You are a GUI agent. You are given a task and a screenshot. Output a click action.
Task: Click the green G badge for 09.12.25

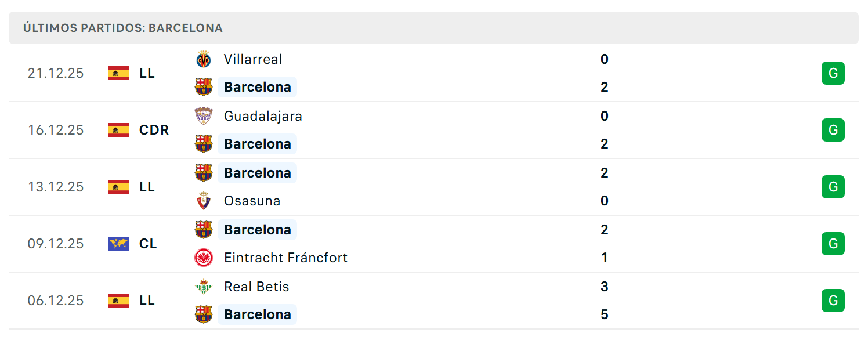833,244
